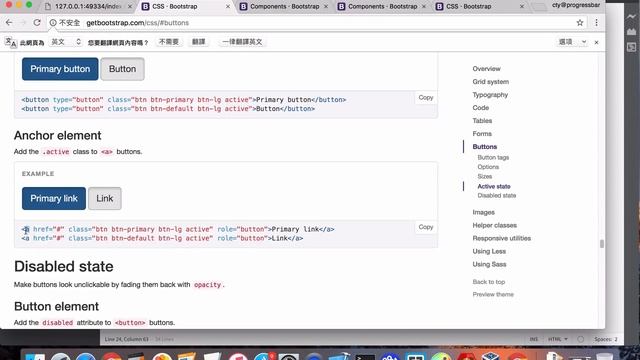
Task: Click the Anchor element heading
Action: (x=58, y=136)
